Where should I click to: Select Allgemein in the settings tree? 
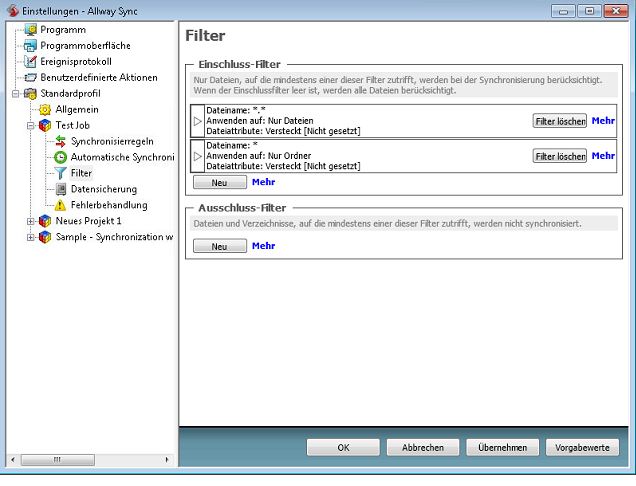click(76, 109)
